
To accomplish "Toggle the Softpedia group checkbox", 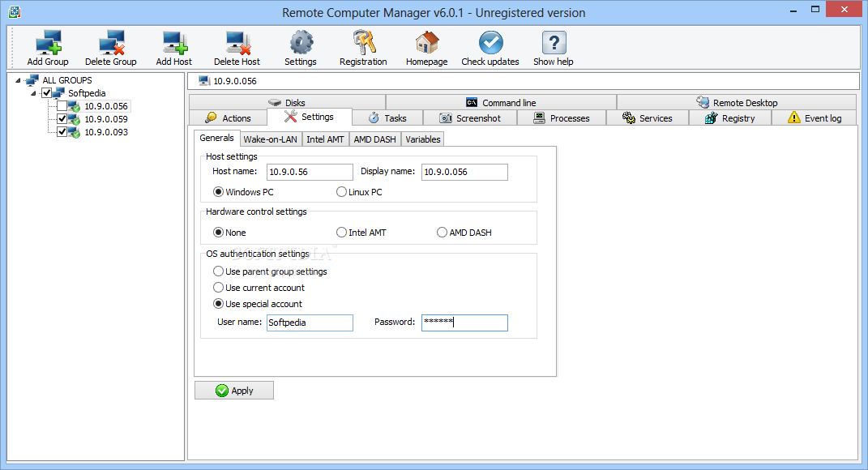I will pyautogui.click(x=47, y=93).
